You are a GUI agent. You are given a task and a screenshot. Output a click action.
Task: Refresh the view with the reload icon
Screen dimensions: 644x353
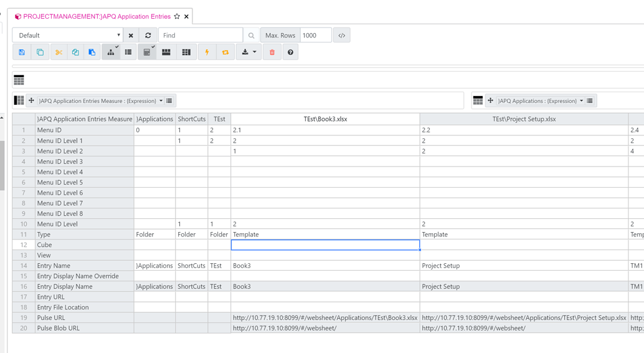[148, 36]
